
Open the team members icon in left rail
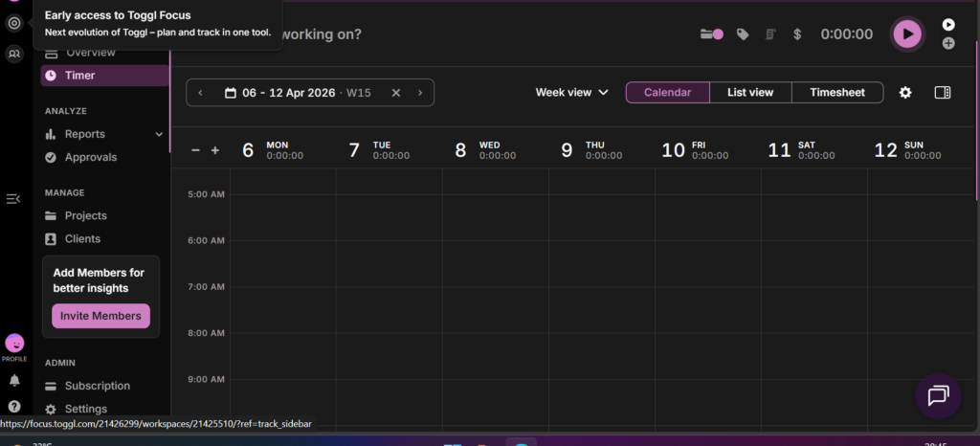14,54
